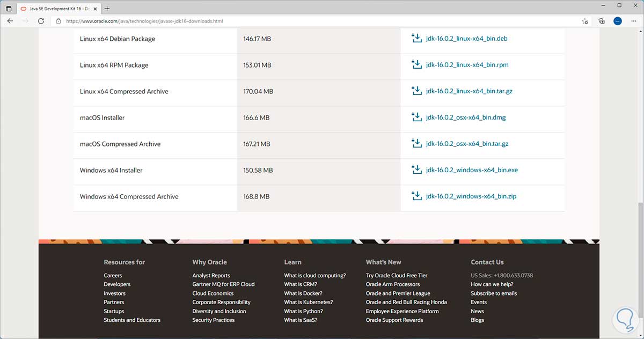Download jdk-16.0.2_osx-x64_bin.dmg link
This screenshot has height=339, width=644.
pyautogui.click(x=466, y=117)
